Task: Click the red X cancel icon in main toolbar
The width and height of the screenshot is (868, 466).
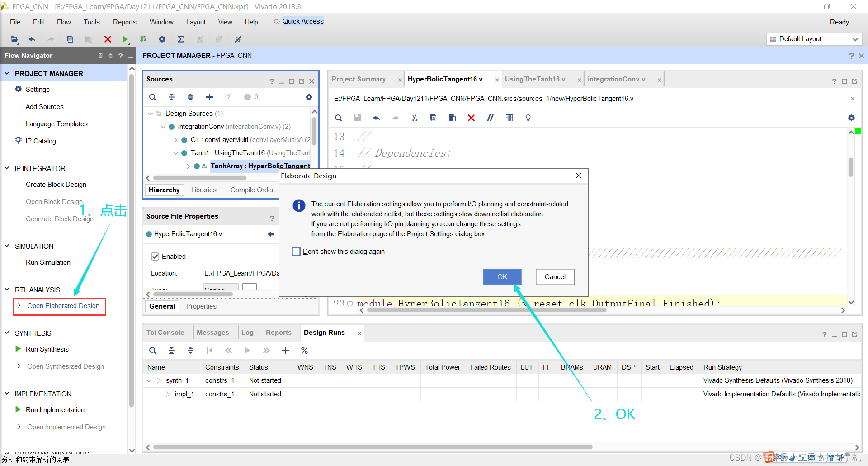Action: click(x=108, y=39)
